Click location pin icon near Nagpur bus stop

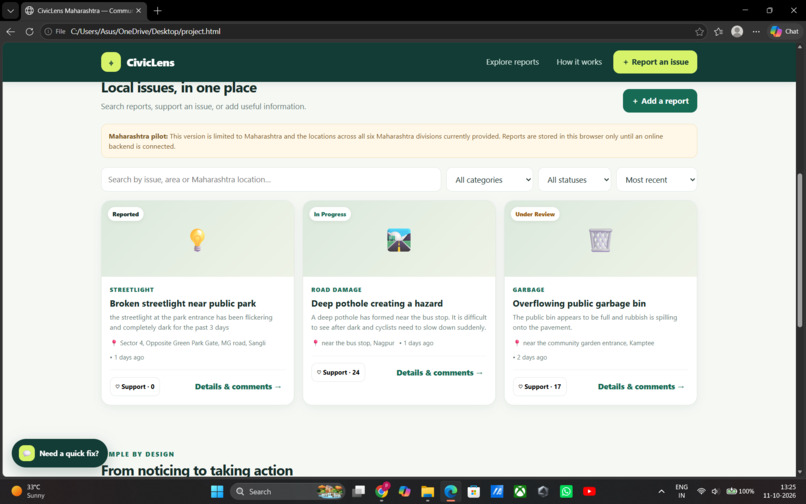(315, 343)
